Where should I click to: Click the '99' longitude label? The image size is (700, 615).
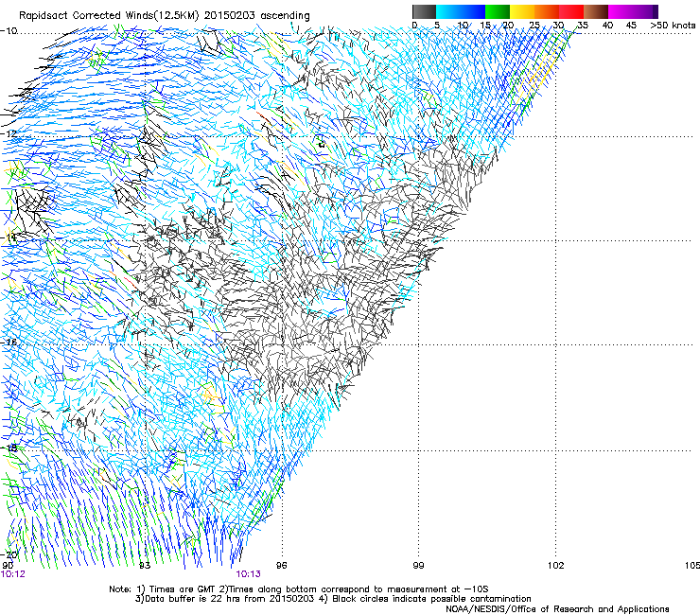pyautogui.click(x=418, y=566)
